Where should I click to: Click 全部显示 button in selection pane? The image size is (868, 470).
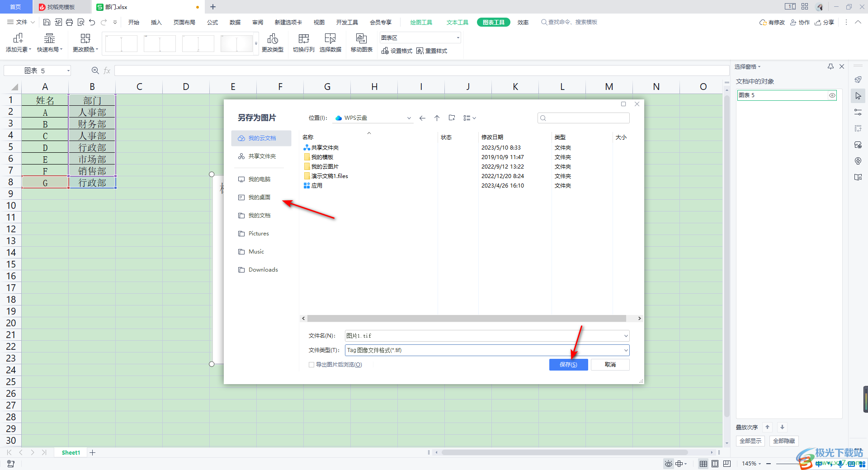(x=750, y=441)
